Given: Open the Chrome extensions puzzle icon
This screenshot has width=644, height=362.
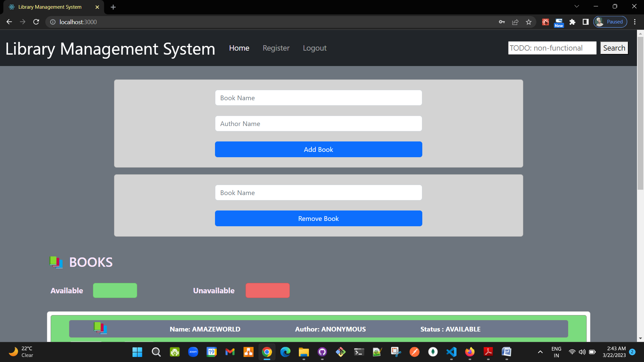Looking at the screenshot, I should point(573,22).
